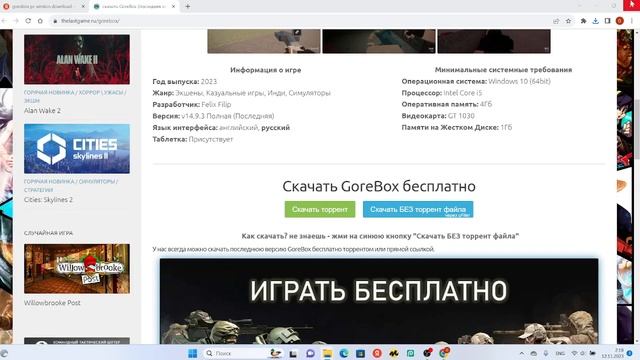Open Microsoft Edge from the taskbar
This screenshot has width=640, height=360.
click(x=344, y=353)
